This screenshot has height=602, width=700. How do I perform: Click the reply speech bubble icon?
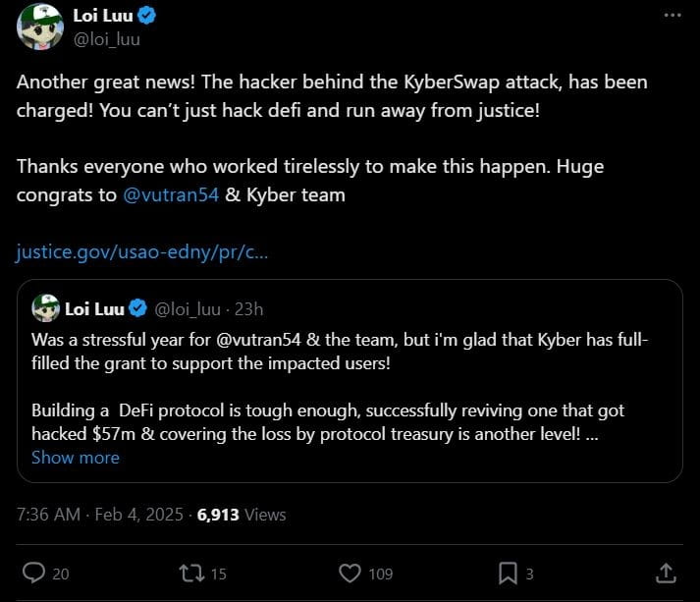(x=33, y=573)
